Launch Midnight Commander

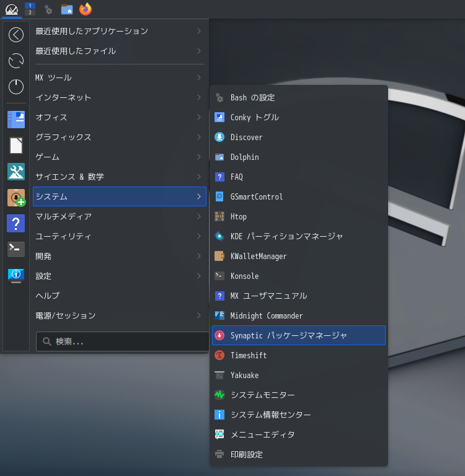299,315
